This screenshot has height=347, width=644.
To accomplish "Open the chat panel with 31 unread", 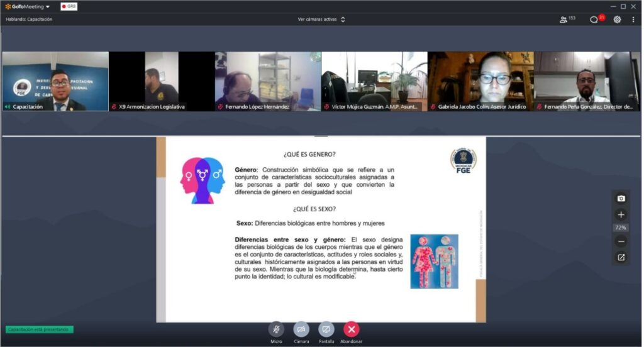I will coord(594,19).
